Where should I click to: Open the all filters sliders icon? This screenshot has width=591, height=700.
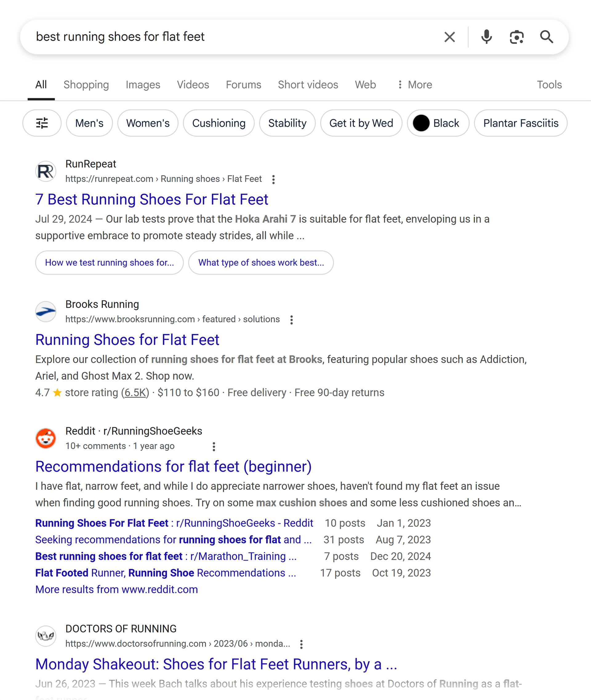(x=42, y=123)
